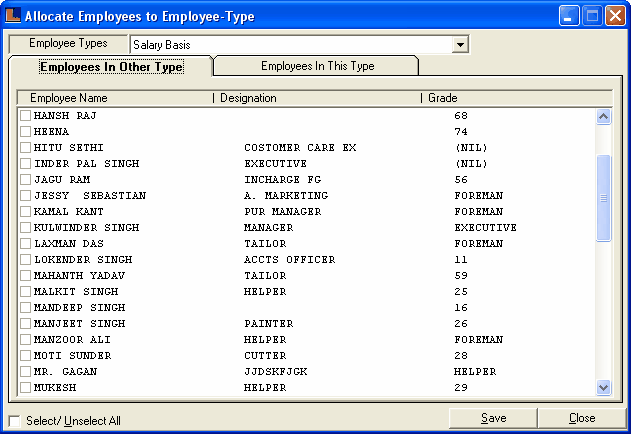This screenshot has width=631, height=434.
Task: Check the box for HANSH RAJ
Action: coord(25,116)
